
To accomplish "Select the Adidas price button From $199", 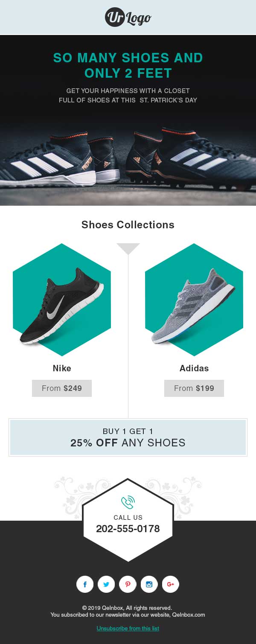I will pos(194,388).
